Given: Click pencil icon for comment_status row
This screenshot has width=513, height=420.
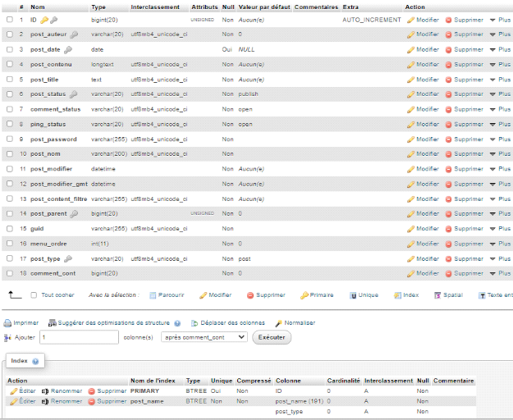Looking at the screenshot, I should click(x=410, y=110).
